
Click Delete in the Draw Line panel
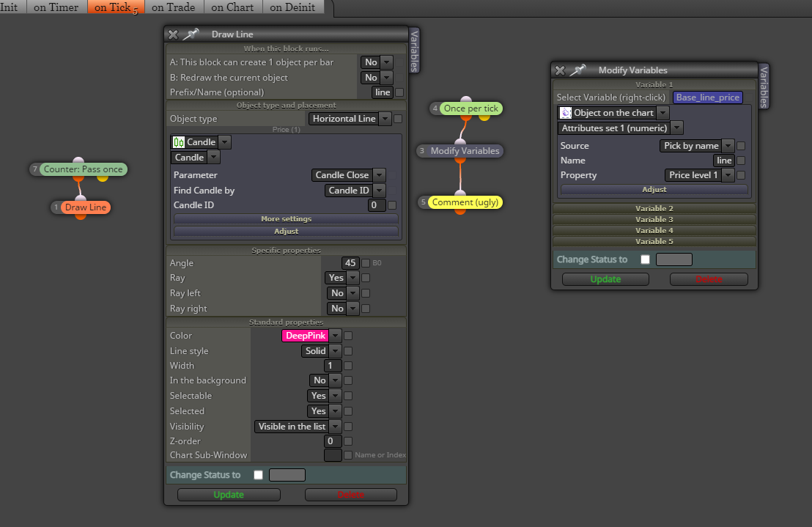pyautogui.click(x=350, y=495)
